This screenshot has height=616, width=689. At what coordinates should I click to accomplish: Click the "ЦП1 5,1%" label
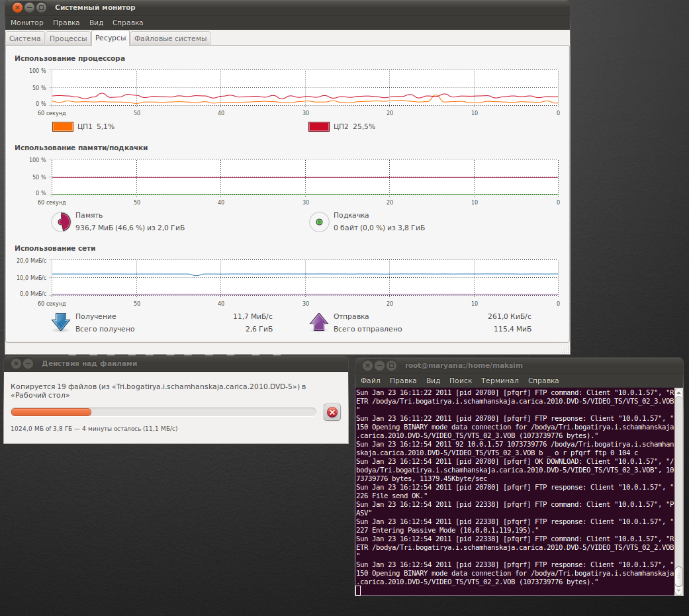(x=96, y=127)
